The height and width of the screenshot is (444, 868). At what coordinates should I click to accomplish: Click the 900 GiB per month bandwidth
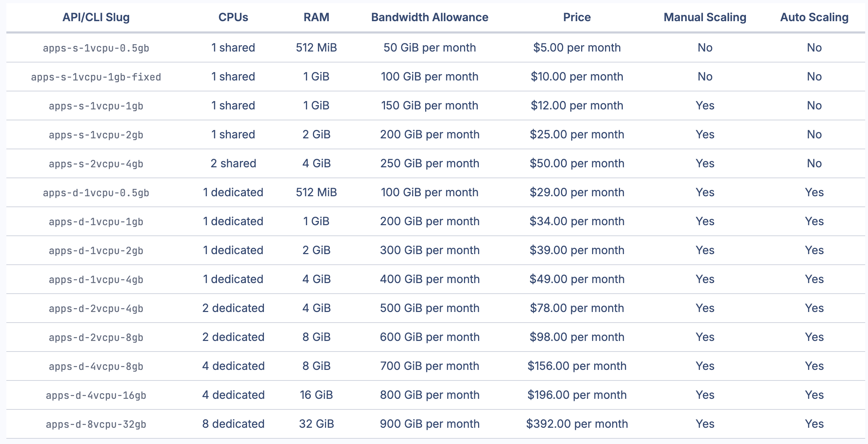tap(429, 424)
